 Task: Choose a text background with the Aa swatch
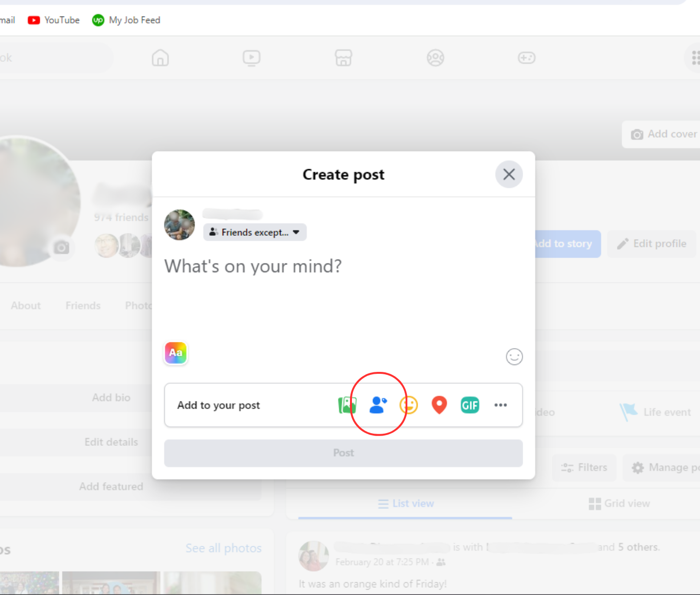coord(176,353)
